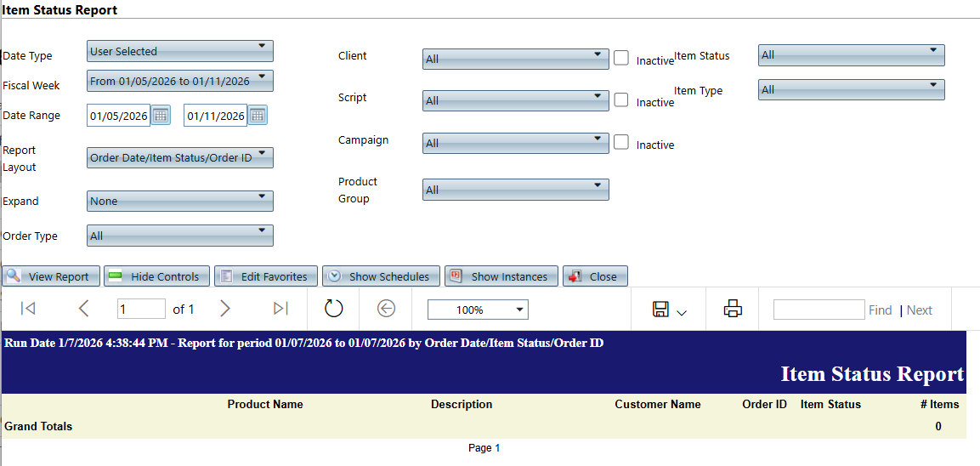Expand the Report Layout dropdown
Image resolution: width=980 pixels, height=466 pixels.
tap(180, 157)
